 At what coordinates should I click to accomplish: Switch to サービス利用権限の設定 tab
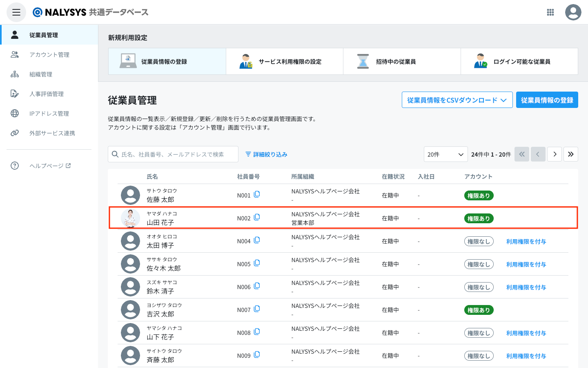click(x=285, y=62)
